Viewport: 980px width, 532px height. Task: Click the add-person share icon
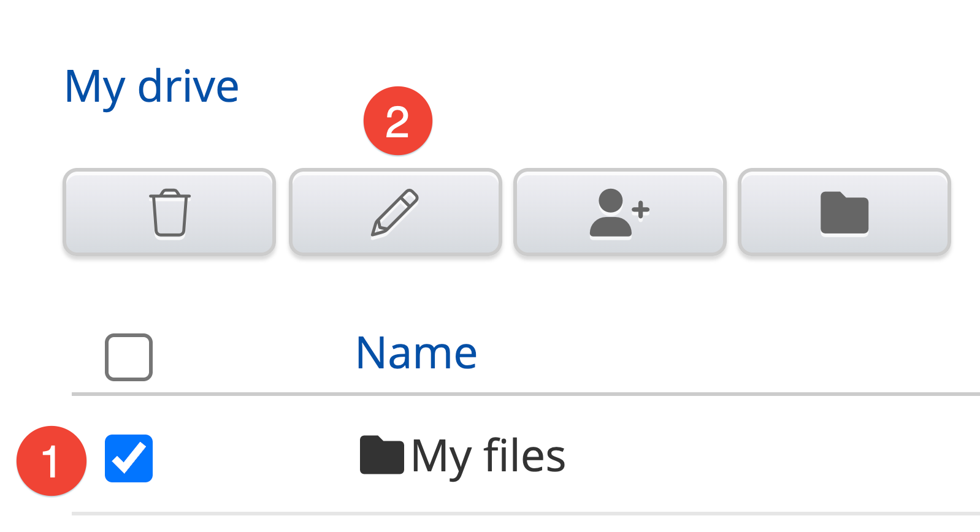619,212
